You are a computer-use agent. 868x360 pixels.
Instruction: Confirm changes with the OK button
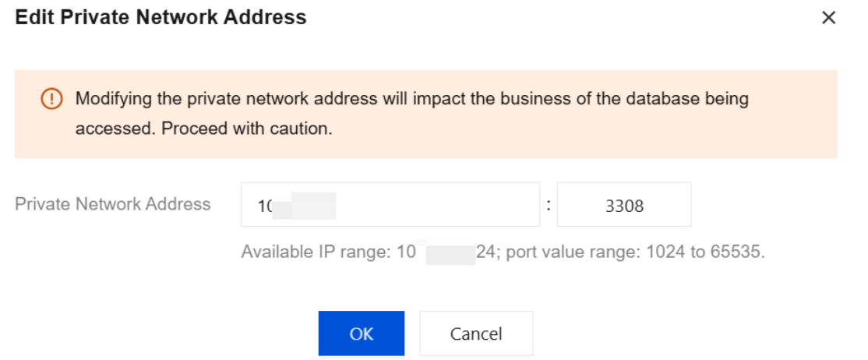pos(361,334)
